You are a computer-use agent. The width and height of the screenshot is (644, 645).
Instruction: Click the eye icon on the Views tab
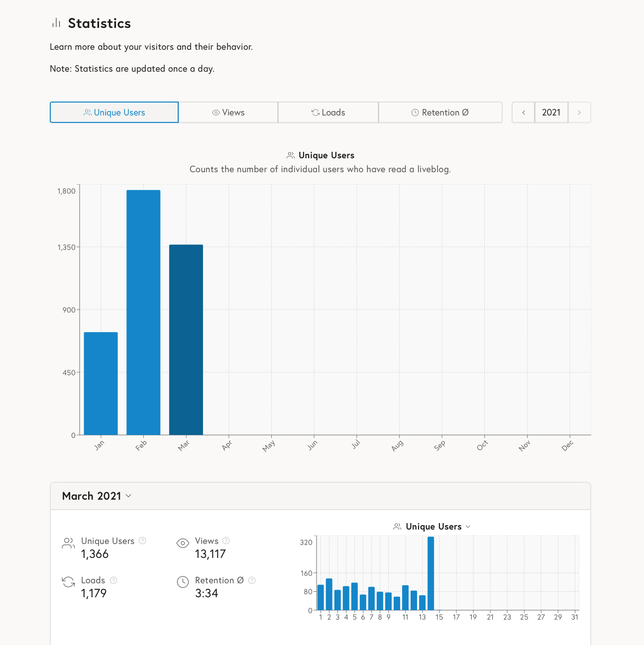coord(215,112)
